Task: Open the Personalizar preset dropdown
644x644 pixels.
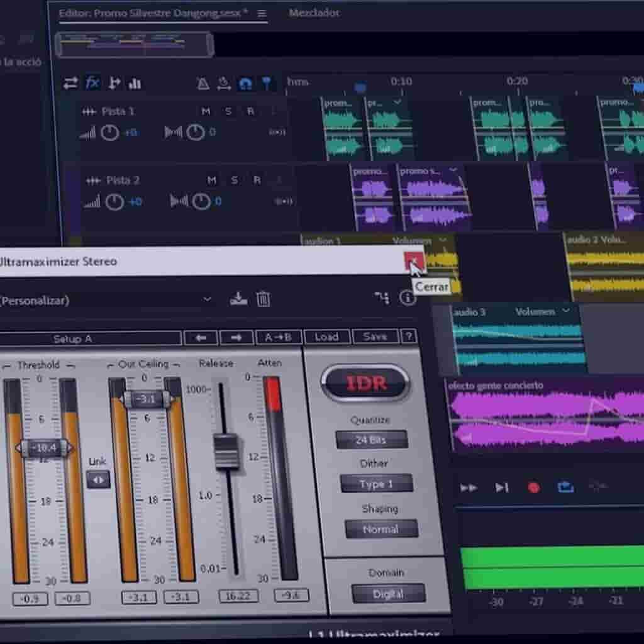Action: click(208, 301)
